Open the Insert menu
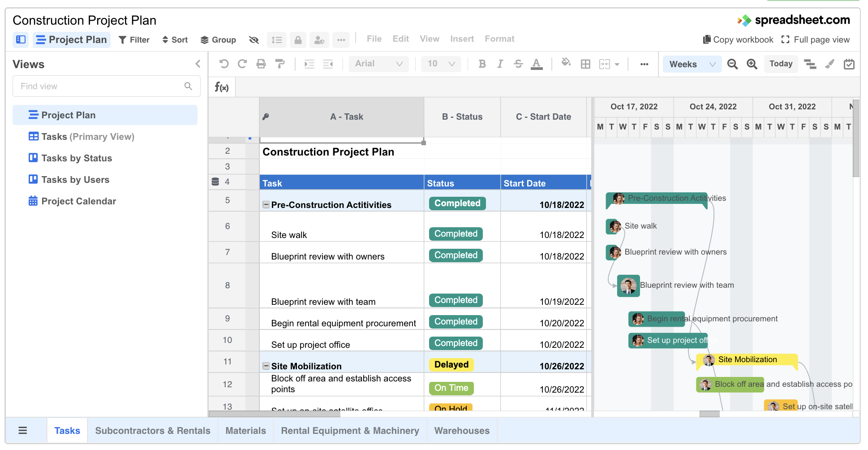Screen dimensions: 868x450 tap(462, 39)
